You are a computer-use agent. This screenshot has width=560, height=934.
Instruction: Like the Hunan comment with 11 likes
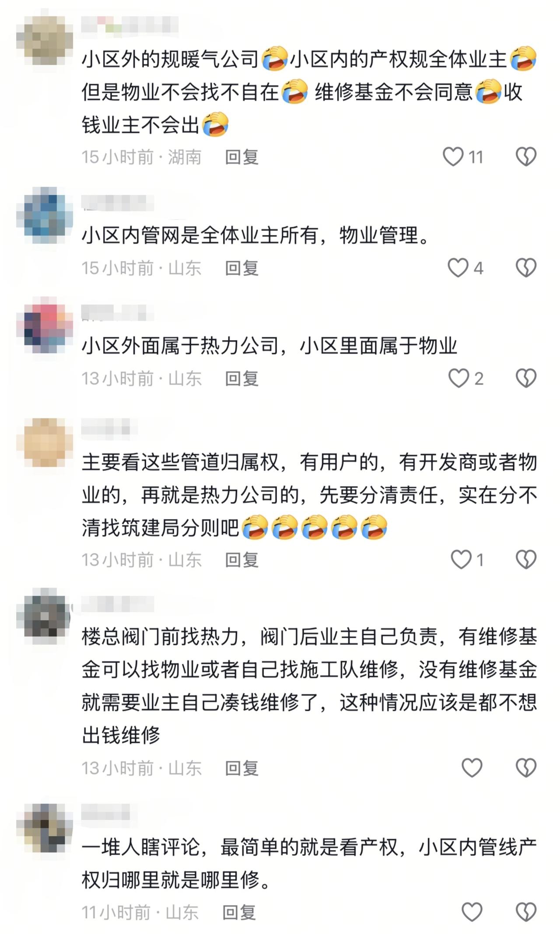tap(453, 157)
